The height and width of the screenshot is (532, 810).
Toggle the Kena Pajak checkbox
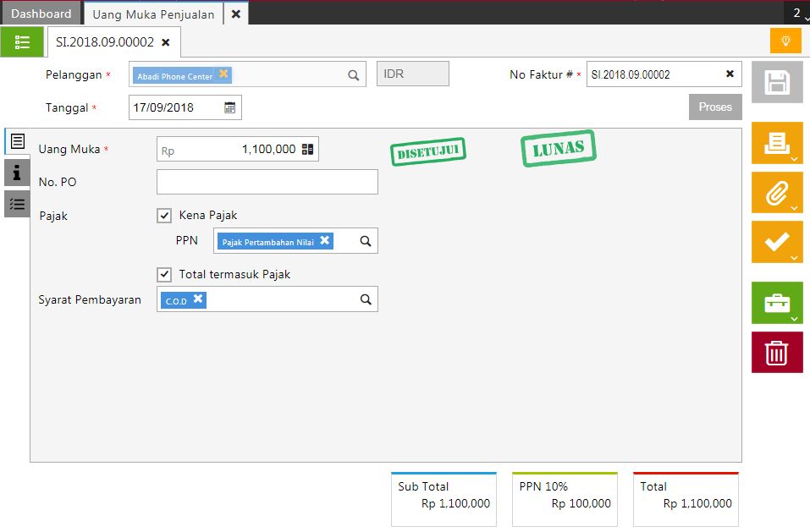[x=164, y=216]
